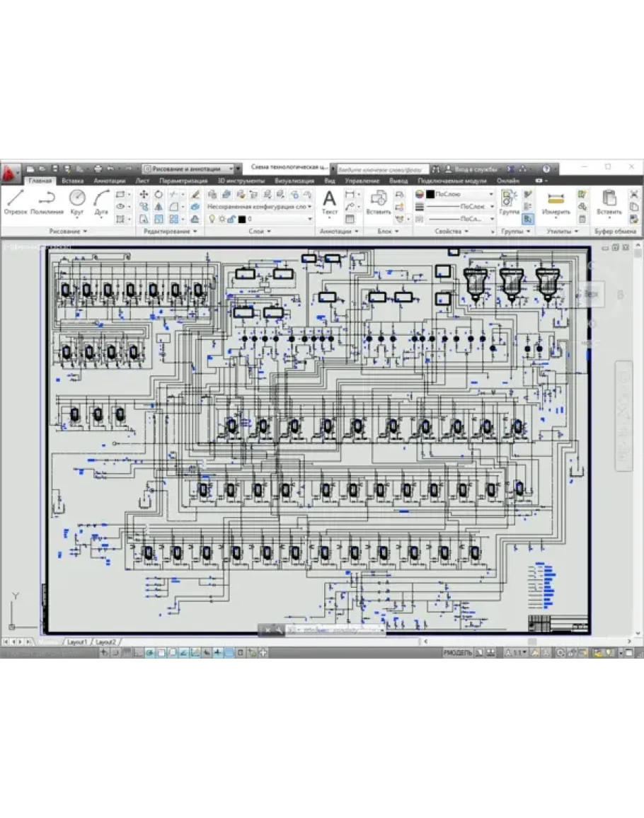Toggle the layer on/off lightbulb icon
Viewport: 644px width, 818px height.
(211, 220)
